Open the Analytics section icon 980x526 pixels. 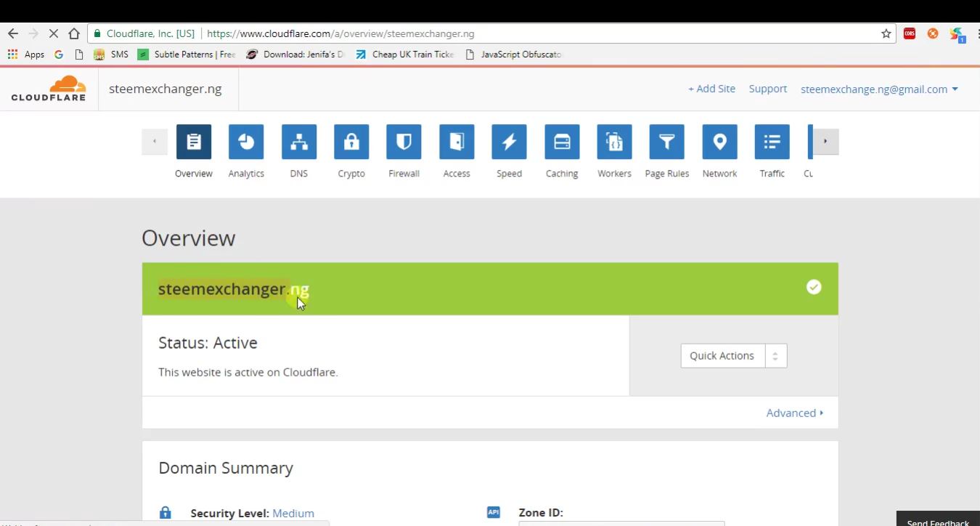[246, 142]
